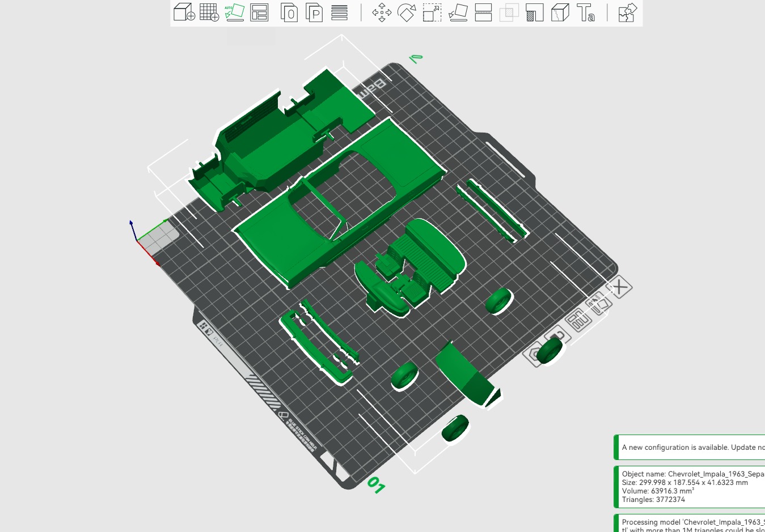Click the Add model cube icon

[184, 12]
